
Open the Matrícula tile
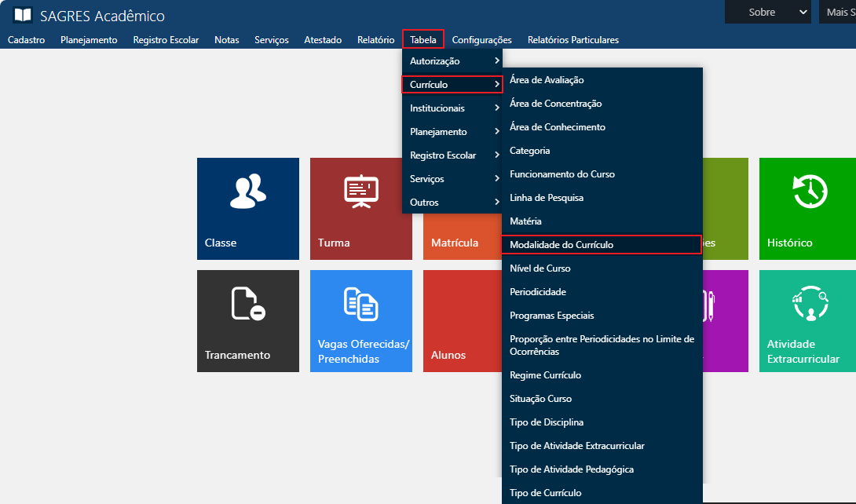455,243
